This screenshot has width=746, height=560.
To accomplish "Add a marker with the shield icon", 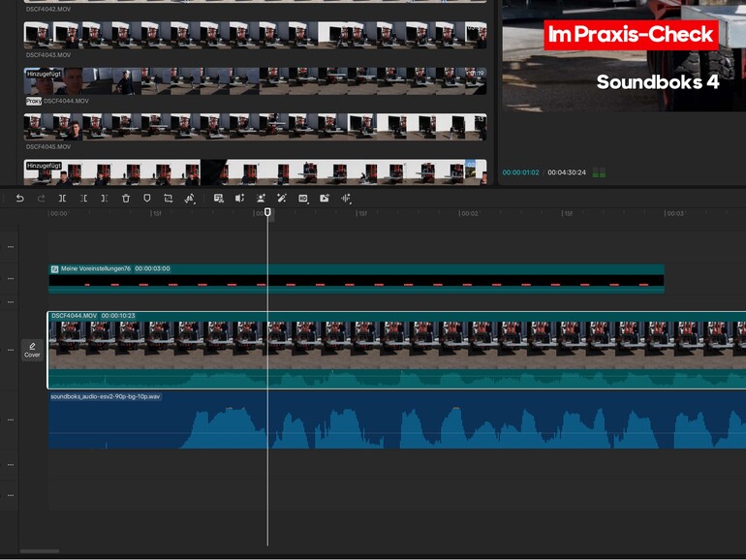I will [147, 199].
